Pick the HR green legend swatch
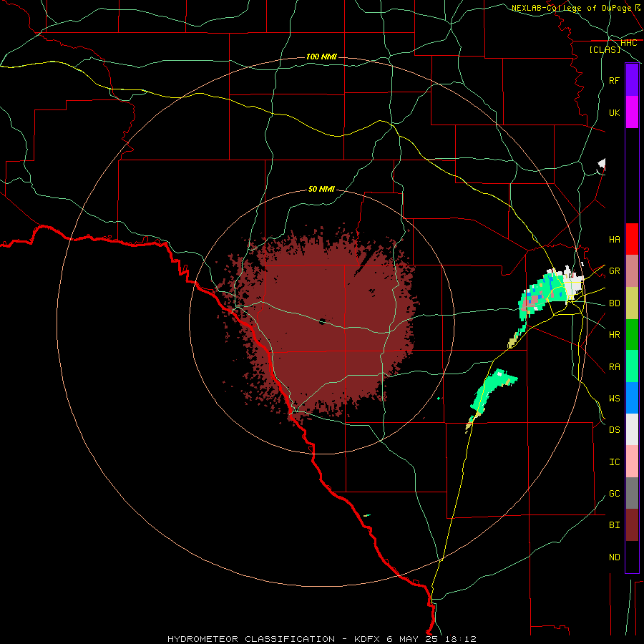The height and width of the screenshot is (644, 644). pyautogui.click(x=632, y=335)
